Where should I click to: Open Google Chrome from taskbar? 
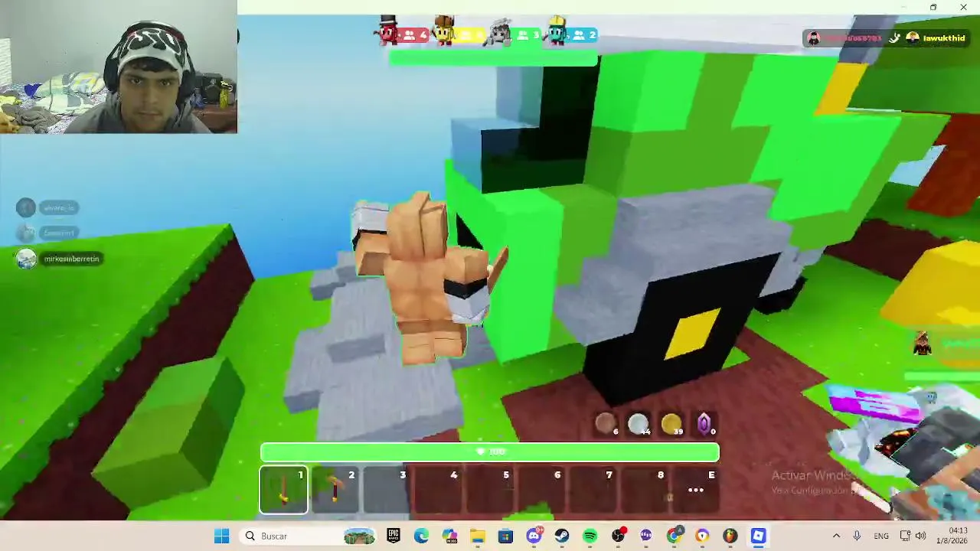pos(674,536)
